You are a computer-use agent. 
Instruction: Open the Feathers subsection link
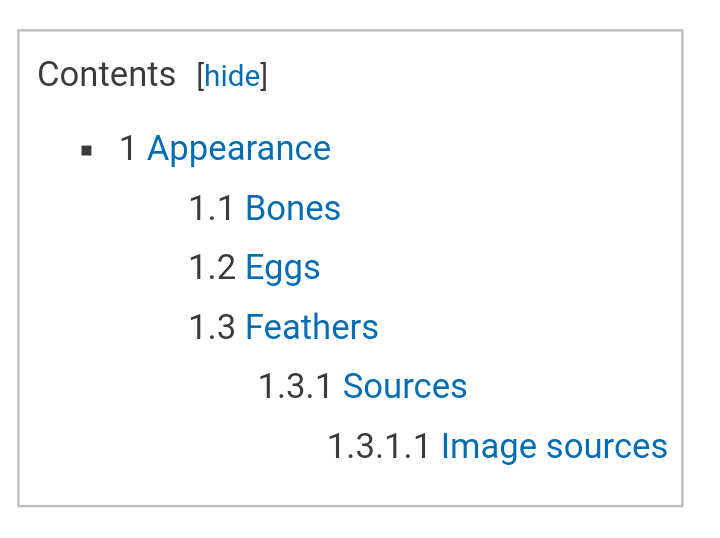click(312, 327)
